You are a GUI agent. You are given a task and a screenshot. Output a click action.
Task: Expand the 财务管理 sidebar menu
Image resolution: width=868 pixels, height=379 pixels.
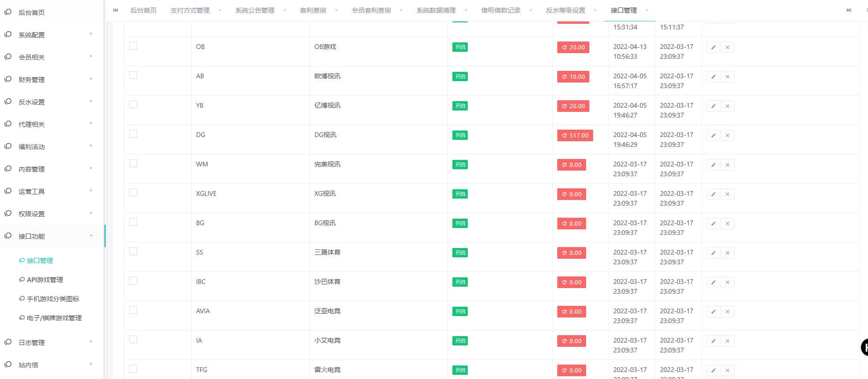[51, 80]
